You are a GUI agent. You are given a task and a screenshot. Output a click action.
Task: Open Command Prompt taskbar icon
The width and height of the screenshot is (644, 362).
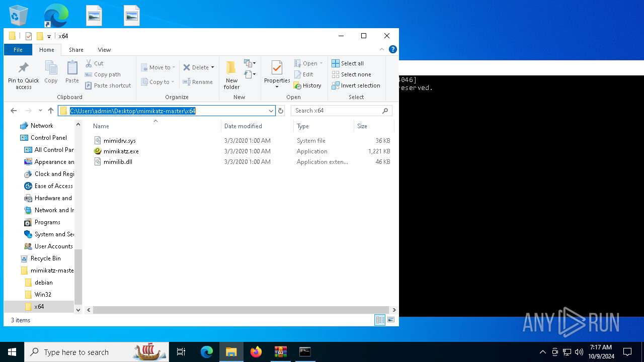click(x=305, y=352)
